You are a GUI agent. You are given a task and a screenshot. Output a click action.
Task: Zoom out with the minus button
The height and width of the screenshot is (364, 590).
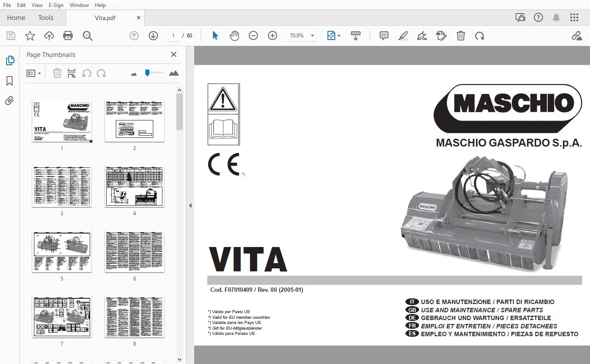pos(253,36)
